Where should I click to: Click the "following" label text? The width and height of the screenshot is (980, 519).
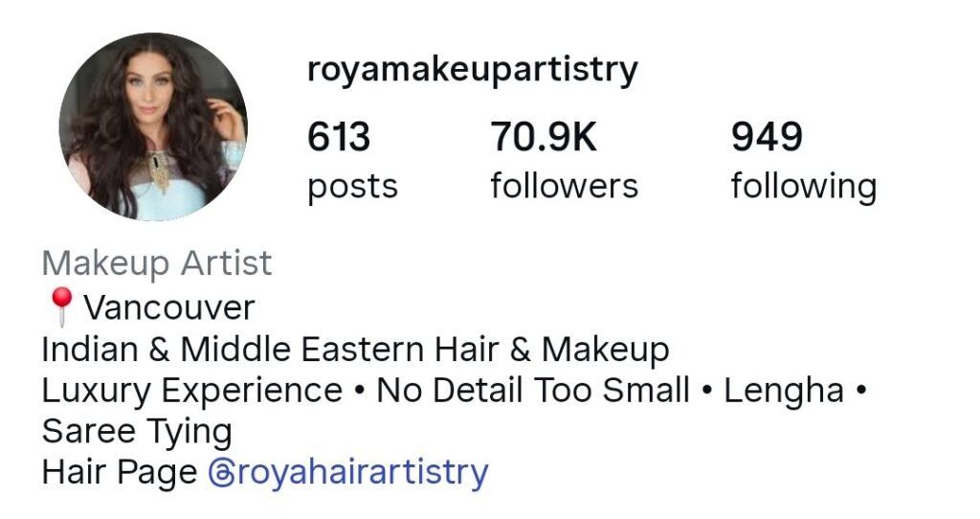tap(804, 187)
